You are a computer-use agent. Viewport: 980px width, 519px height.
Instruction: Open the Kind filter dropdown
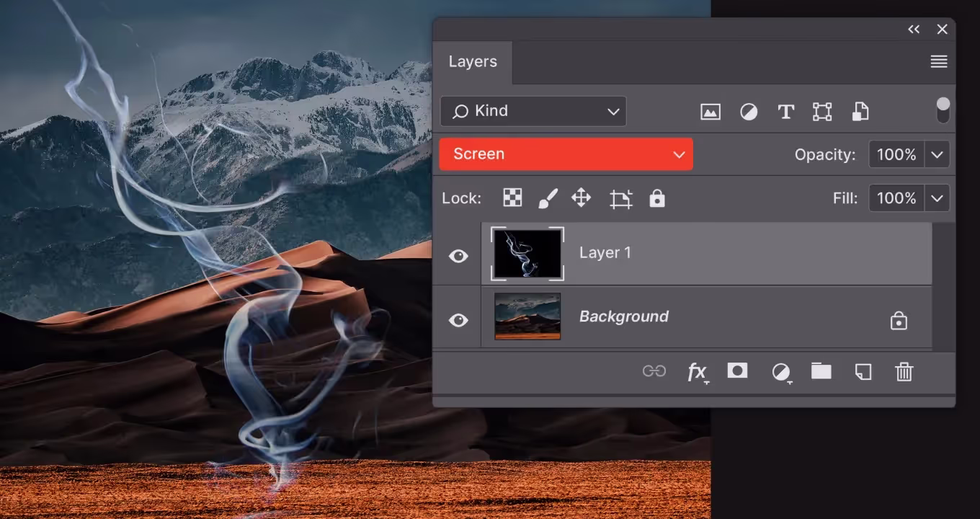[533, 111]
